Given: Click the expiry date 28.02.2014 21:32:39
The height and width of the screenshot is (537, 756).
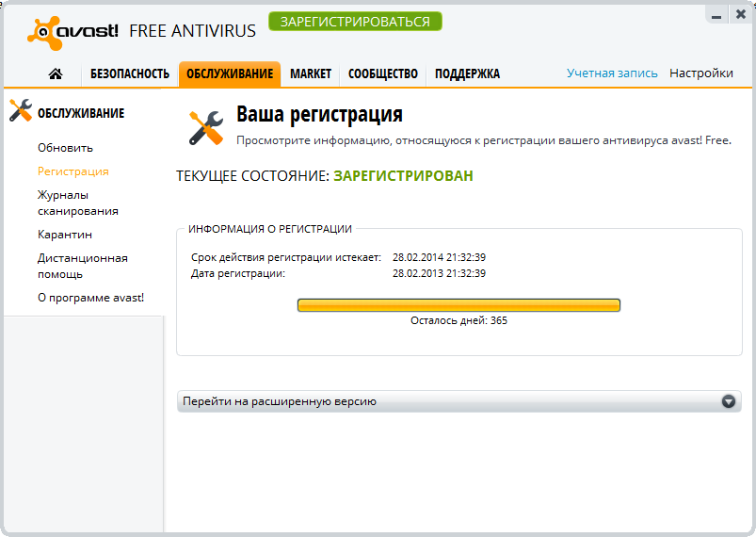Looking at the screenshot, I should (439, 257).
